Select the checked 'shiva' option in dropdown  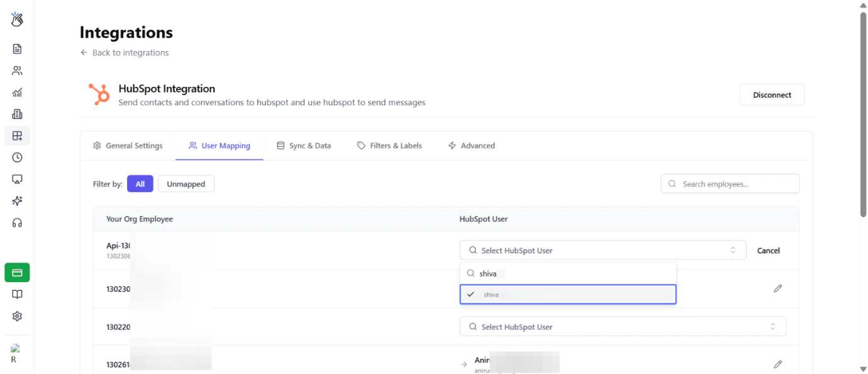tap(568, 294)
